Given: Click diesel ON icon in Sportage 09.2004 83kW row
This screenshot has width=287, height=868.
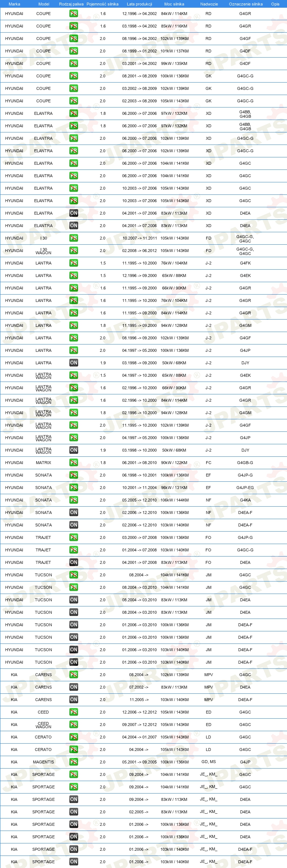Looking at the screenshot, I should point(74,799).
